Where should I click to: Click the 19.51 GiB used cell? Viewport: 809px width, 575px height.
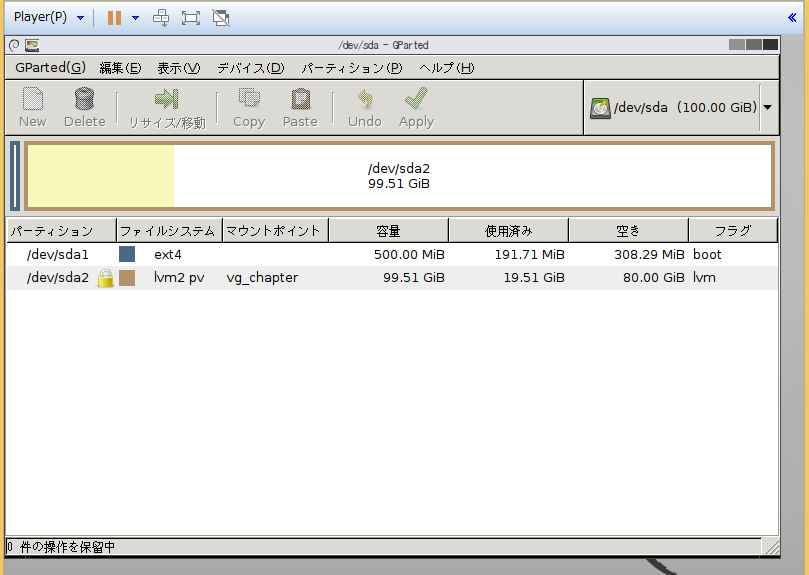coord(534,278)
